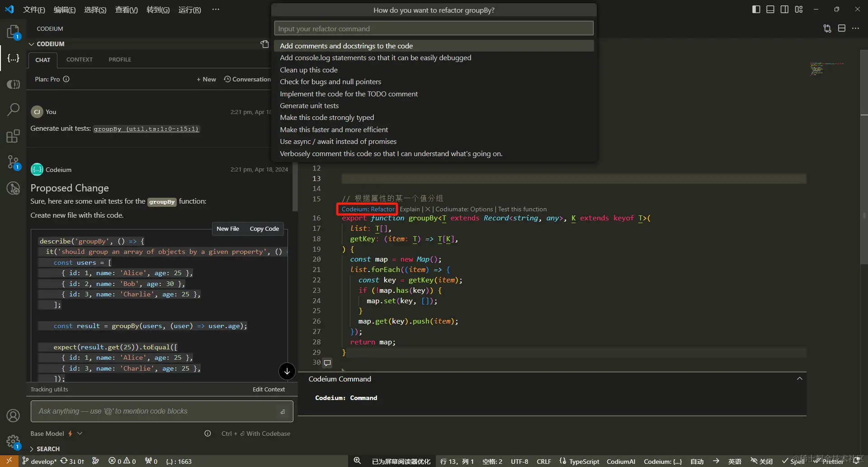Viewport: 868px width, 467px height.
Task: Select 'Make this code strongly typed' option
Action: pos(434,117)
